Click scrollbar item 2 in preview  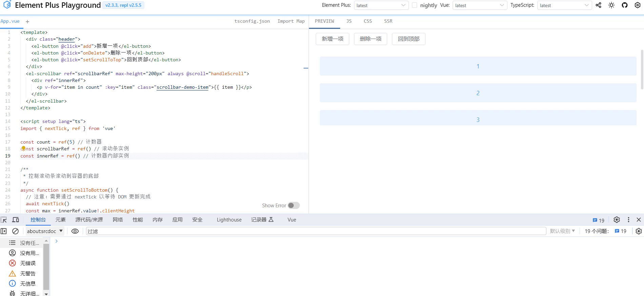click(x=478, y=93)
